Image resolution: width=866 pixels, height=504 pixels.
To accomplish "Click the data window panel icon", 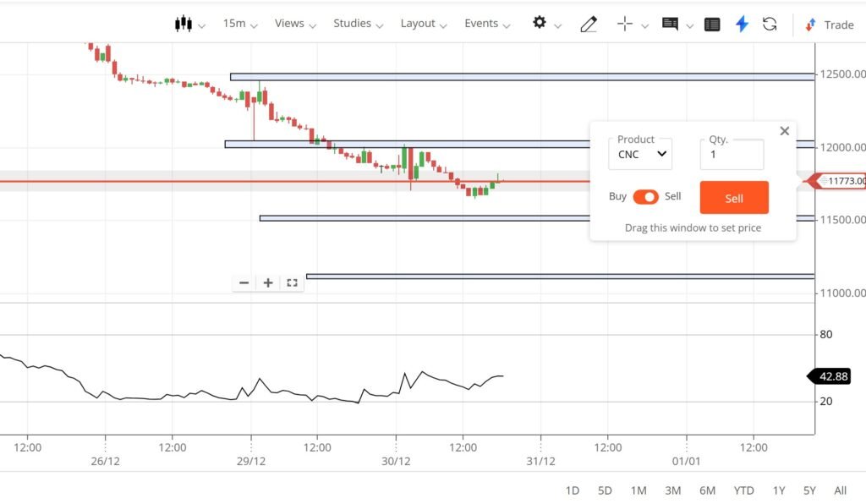I will (711, 24).
